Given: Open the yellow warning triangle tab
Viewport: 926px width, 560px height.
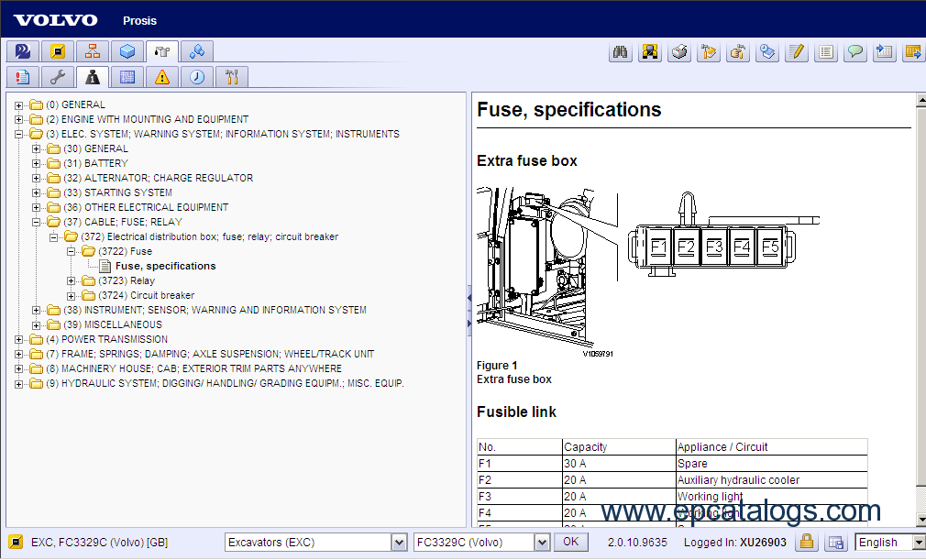Looking at the screenshot, I should (162, 77).
